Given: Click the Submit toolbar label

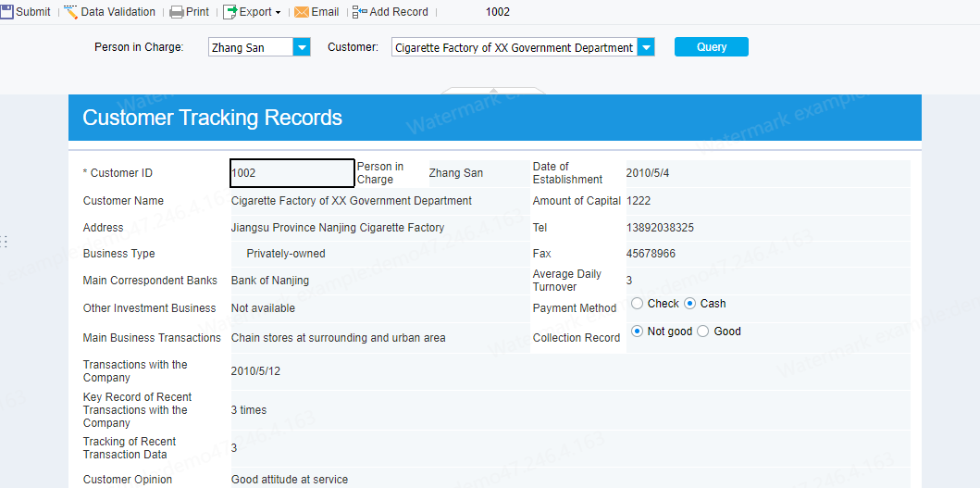Looking at the screenshot, I should pos(33,12).
